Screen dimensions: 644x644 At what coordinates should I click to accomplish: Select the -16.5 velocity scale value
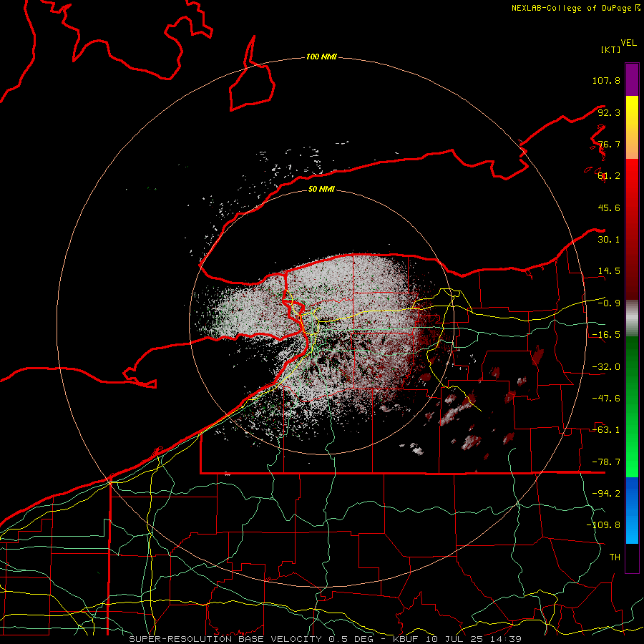coord(606,335)
